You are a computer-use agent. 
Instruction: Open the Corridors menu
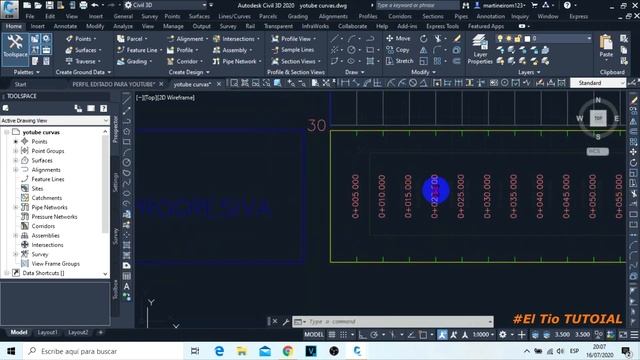coord(400,16)
